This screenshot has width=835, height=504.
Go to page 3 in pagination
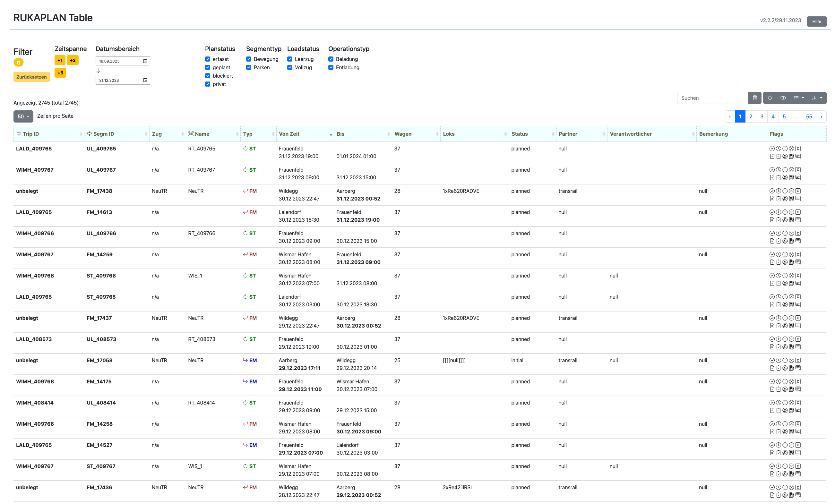(x=762, y=116)
